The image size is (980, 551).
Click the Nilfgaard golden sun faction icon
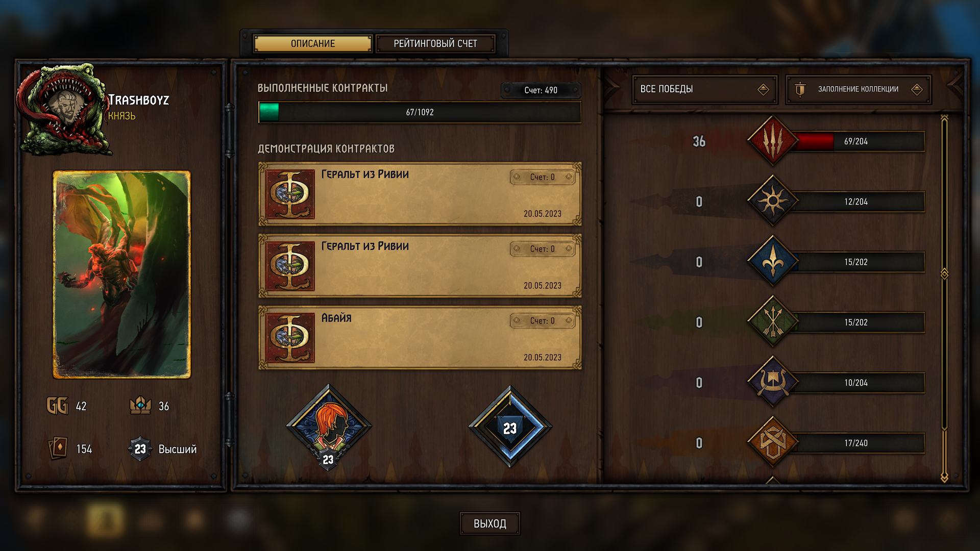tap(772, 201)
